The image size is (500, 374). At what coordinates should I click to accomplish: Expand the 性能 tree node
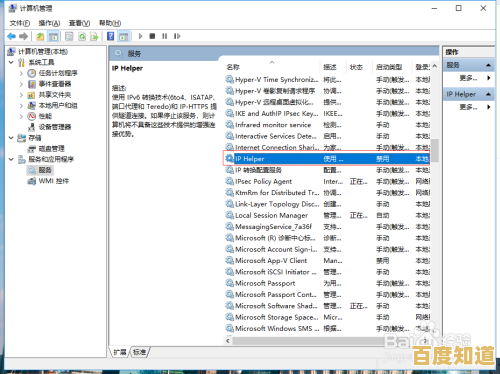[21, 116]
